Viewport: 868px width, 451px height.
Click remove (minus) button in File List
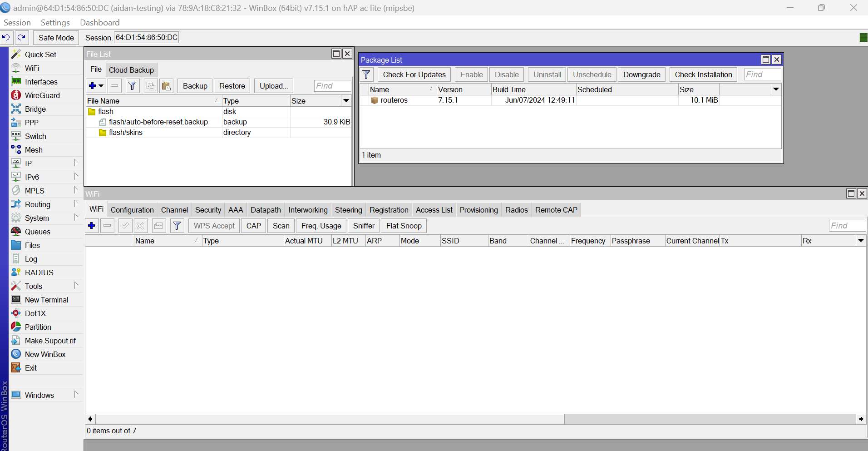(114, 86)
